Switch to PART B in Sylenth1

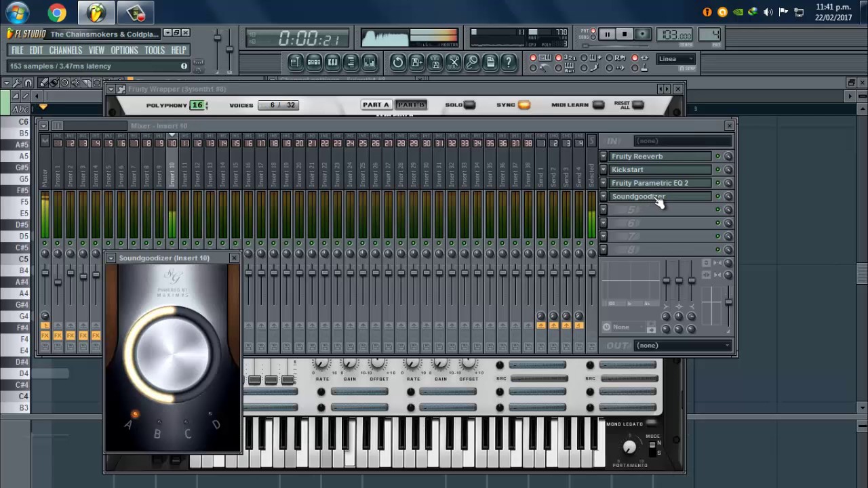(x=411, y=105)
